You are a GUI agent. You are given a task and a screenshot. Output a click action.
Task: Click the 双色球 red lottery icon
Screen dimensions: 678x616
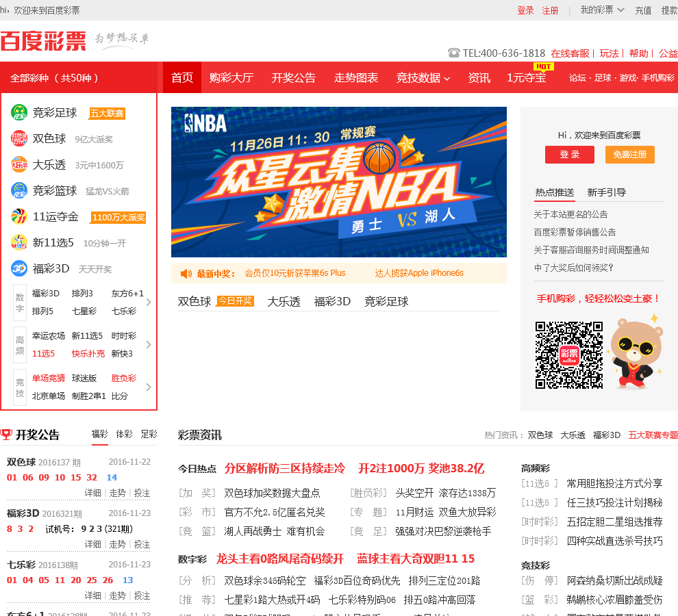(x=19, y=139)
